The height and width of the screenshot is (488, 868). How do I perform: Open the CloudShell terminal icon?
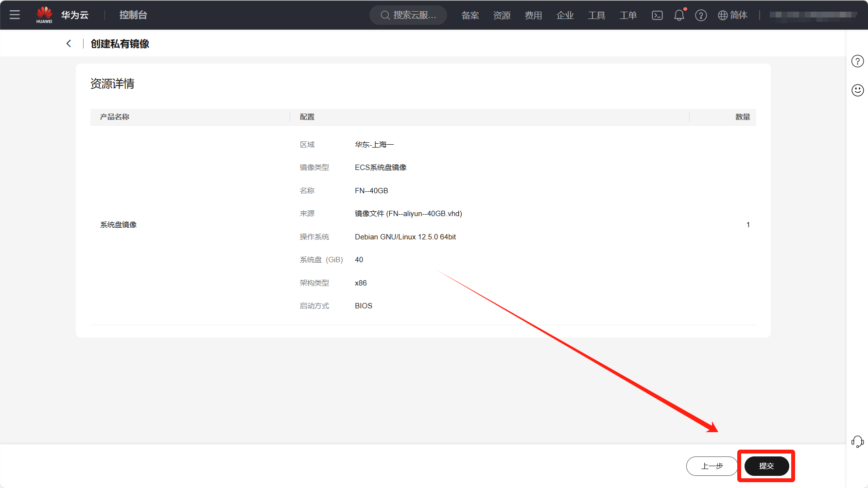pyautogui.click(x=657, y=16)
